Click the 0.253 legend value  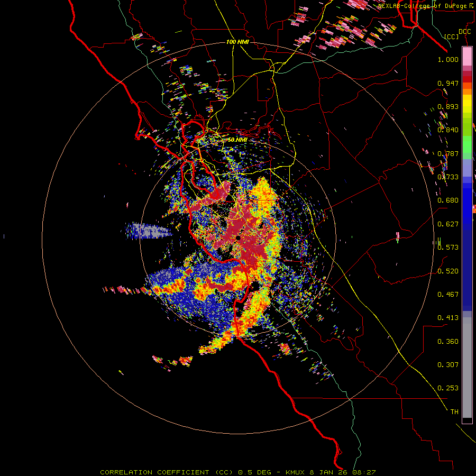448,388
